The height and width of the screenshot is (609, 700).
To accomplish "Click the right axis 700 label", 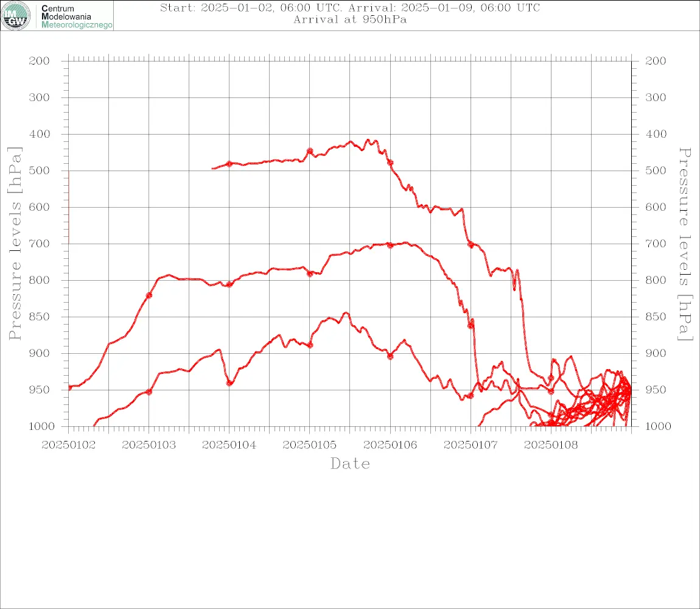I will click(656, 244).
